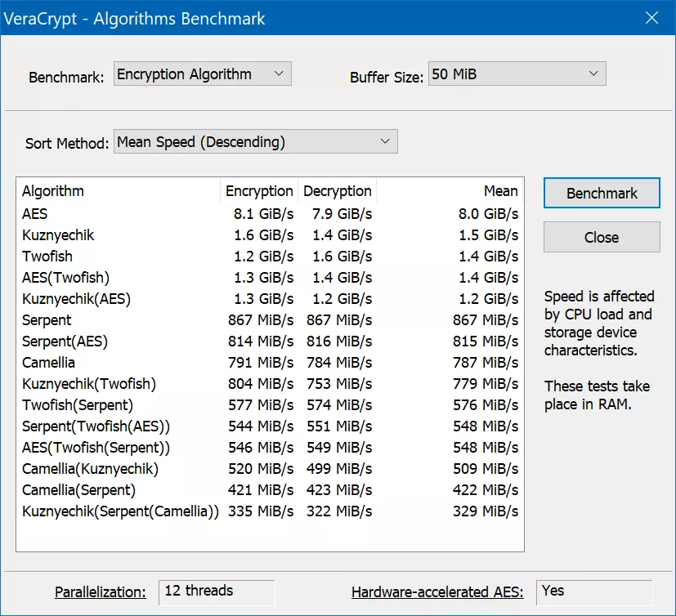Click the 8.1 GiB/s AES encryption value
This screenshot has height=616, width=676.
coord(263,214)
